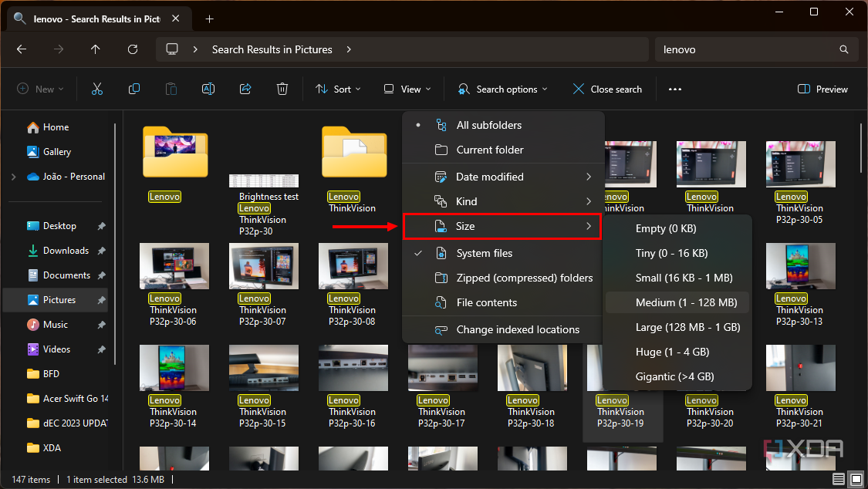
Task: Click the Paste clipboard icon
Action: (x=171, y=89)
